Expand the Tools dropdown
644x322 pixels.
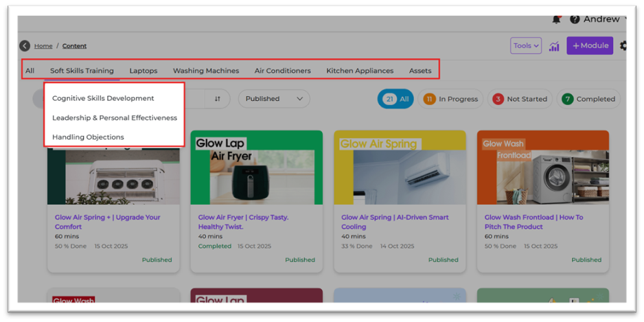pos(526,46)
